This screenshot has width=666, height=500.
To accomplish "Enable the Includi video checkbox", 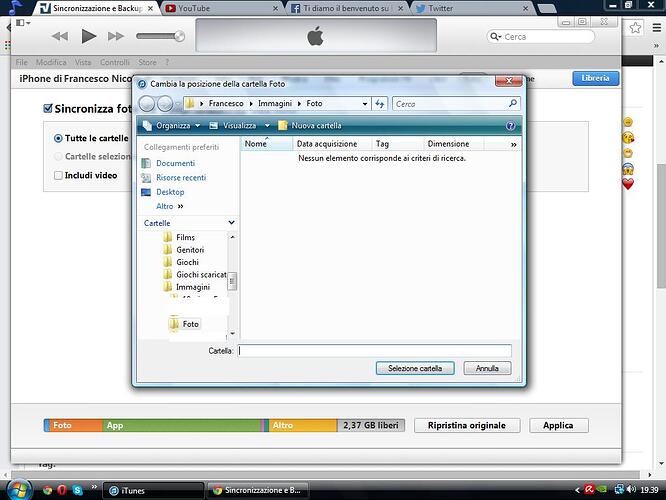I will [x=58, y=175].
